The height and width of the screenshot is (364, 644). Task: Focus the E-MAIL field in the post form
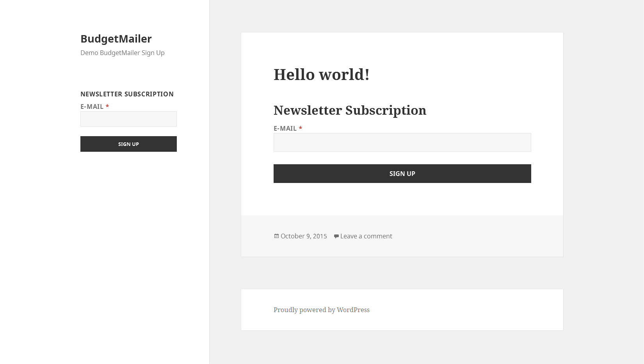coord(402,142)
